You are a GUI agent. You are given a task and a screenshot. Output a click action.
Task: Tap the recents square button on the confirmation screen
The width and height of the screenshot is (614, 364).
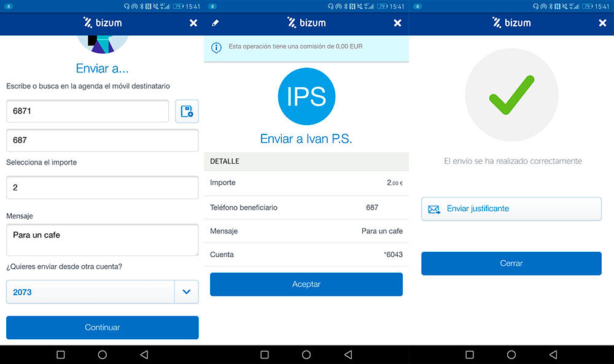[265, 355]
